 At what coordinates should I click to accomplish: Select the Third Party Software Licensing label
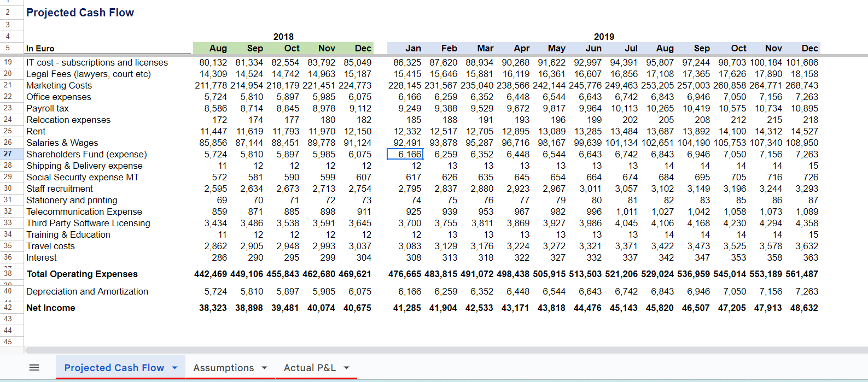(x=88, y=223)
